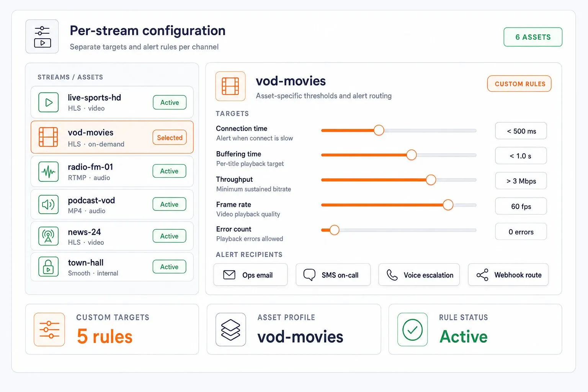Click the Throughput slider handle
Viewport: 588px width, 392px height.
(x=431, y=180)
